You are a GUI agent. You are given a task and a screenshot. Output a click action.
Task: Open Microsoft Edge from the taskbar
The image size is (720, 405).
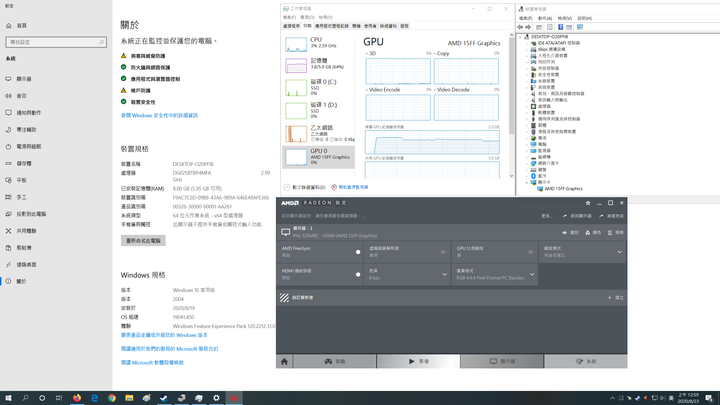pyautogui.click(x=95, y=398)
